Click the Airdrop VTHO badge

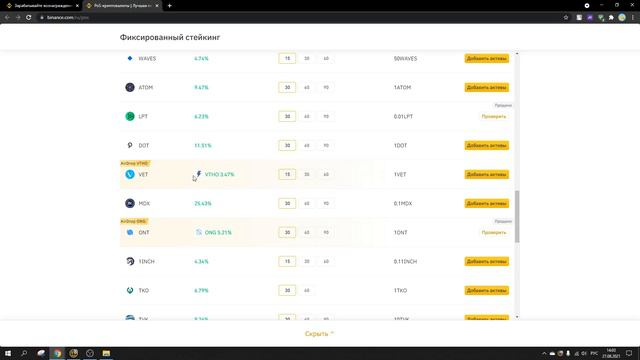135,163
